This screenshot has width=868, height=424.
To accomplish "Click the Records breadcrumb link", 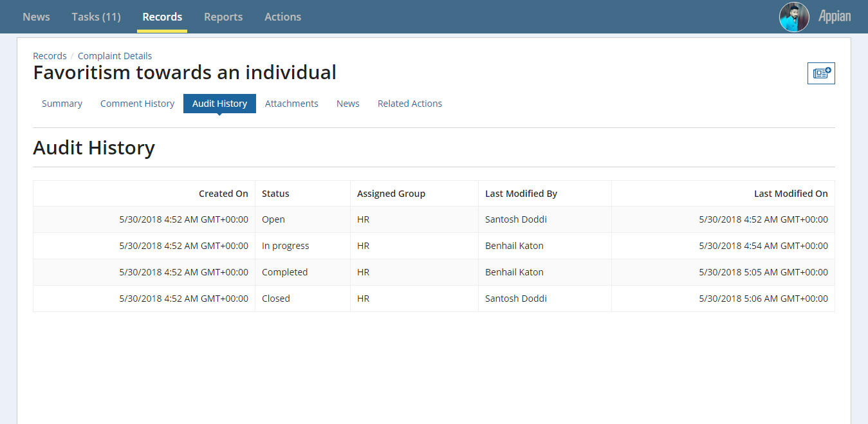I will [50, 56].
